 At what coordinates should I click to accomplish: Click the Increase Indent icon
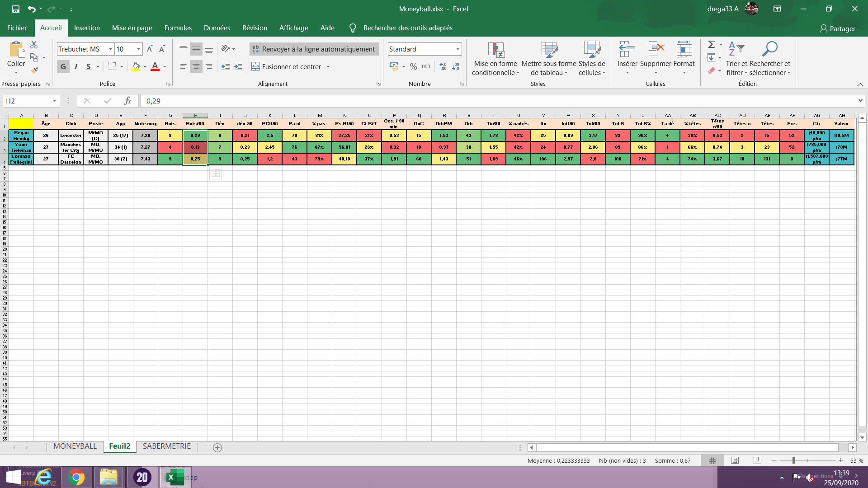pos(238,67)
